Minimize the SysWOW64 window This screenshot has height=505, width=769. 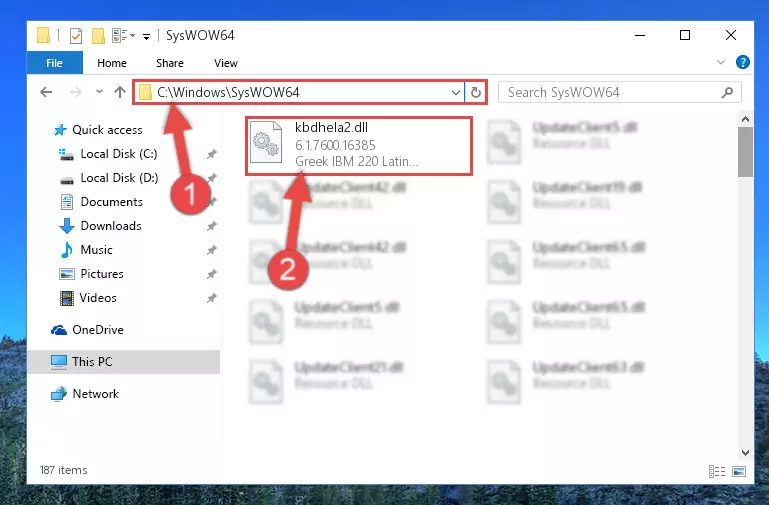click(640, 35)
